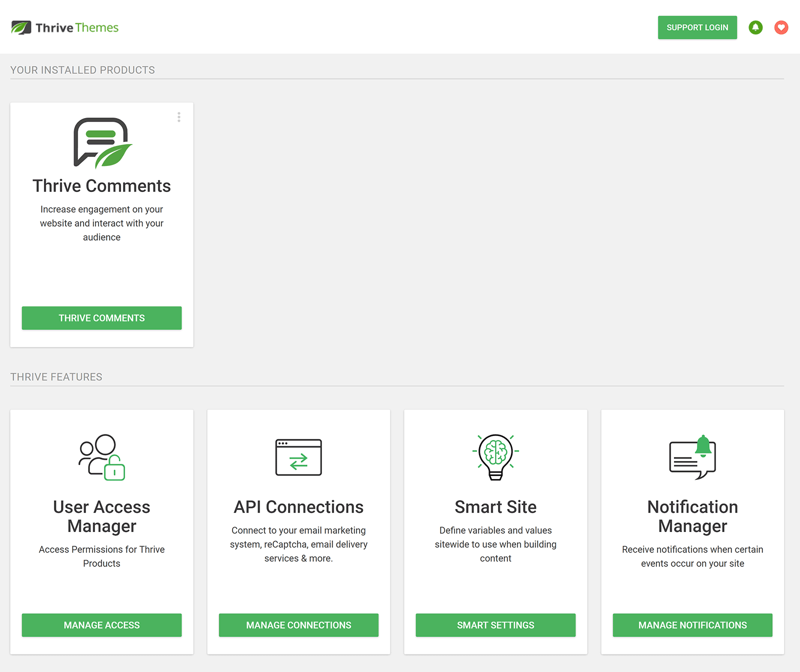800x672 pixels.
Task: Click the Notification Manager bell icon
Action: 692,457
